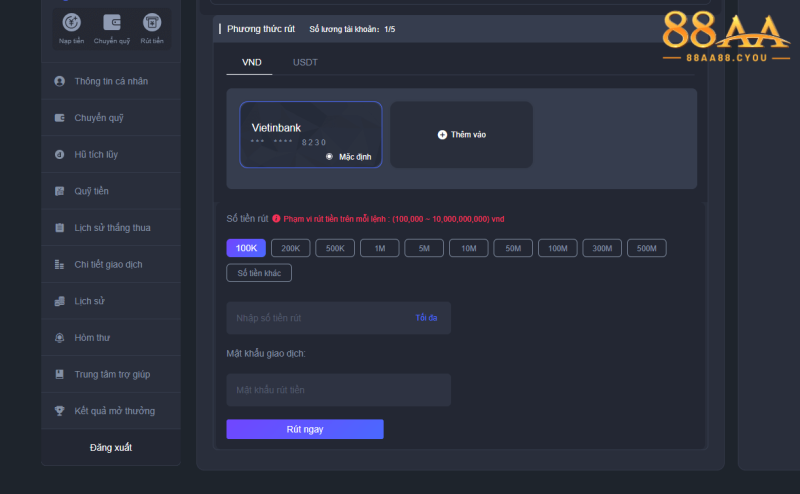The width and height of the screenshot is (800, 494).
Task: Click the bell icon beside Hòm thư
Action: pos(60,338)
